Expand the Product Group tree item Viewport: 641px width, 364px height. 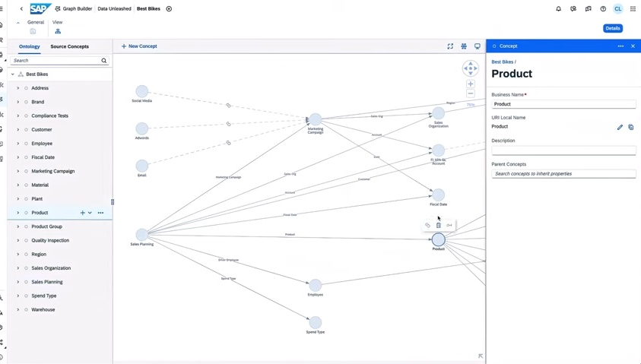pos(18,226)
